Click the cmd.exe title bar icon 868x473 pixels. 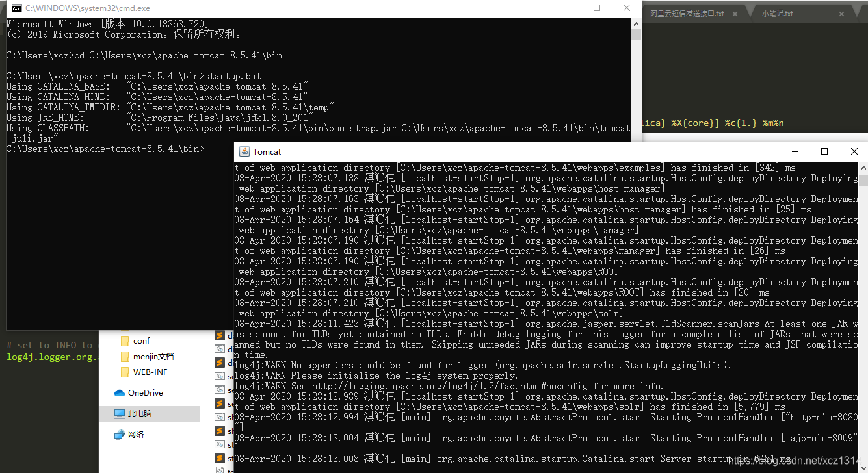(x=18, y=8)
